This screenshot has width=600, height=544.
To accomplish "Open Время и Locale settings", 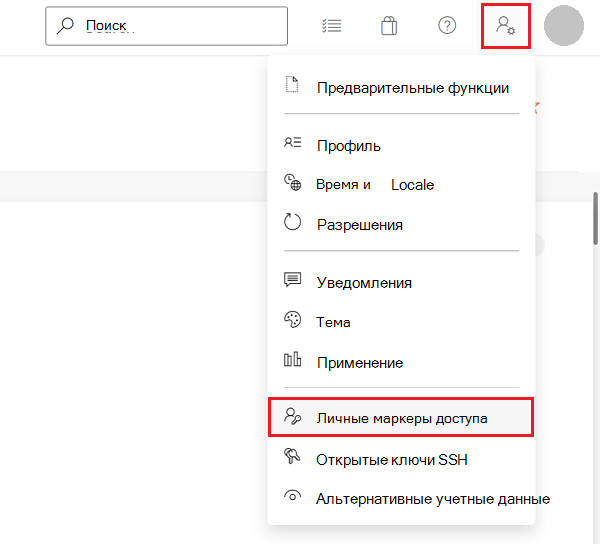I will (401, 185).
